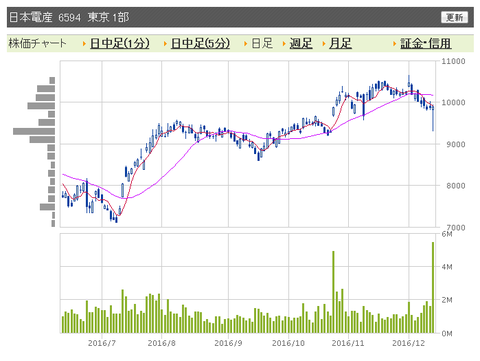Click the 更新 refresh button
480x361 pixels.
(454, 17)
